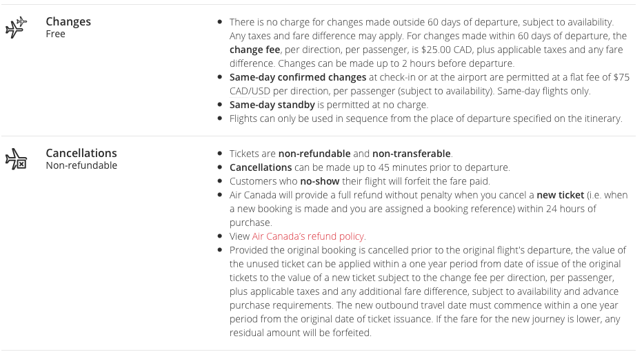Click the "Free" label under Changes

(x=55, y=34)
